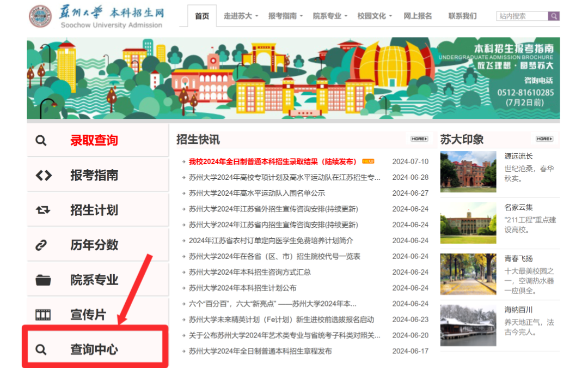Image resolution: width=588 pixels, height=368 pixels.
Task: Open 艺术类专业与省统考子科类对照关系 news link
Action: tap(285, 335)
